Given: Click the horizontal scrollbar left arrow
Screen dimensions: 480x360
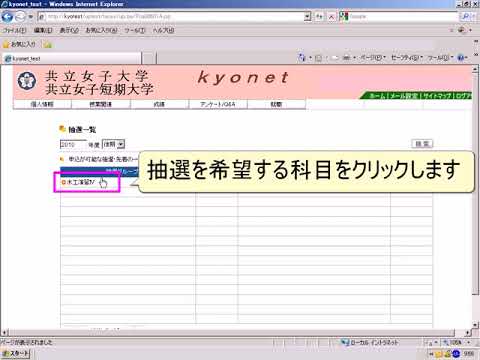Looking at the screenshot, I should (x=4, y=332).
